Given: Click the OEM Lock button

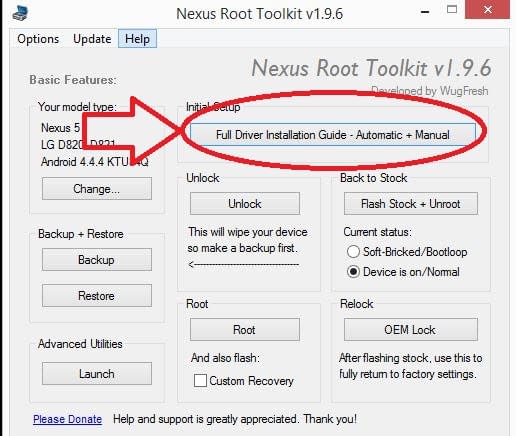Looking at the screenshot, I should point(411,330).
